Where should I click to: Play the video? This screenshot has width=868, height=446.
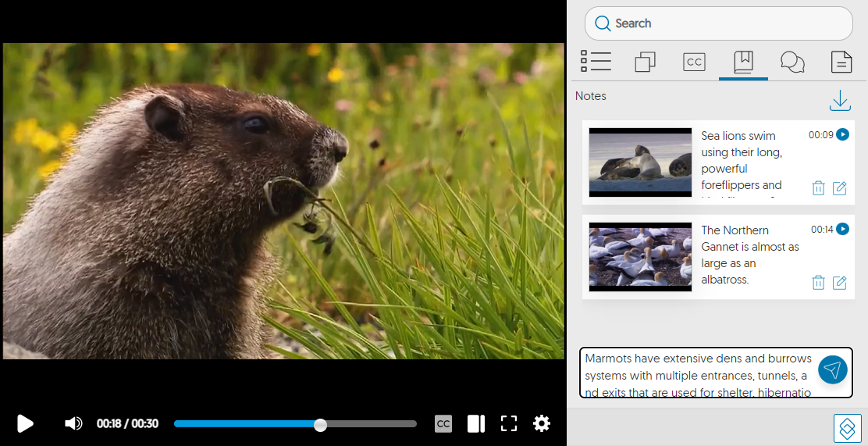(x=25, y=424)
